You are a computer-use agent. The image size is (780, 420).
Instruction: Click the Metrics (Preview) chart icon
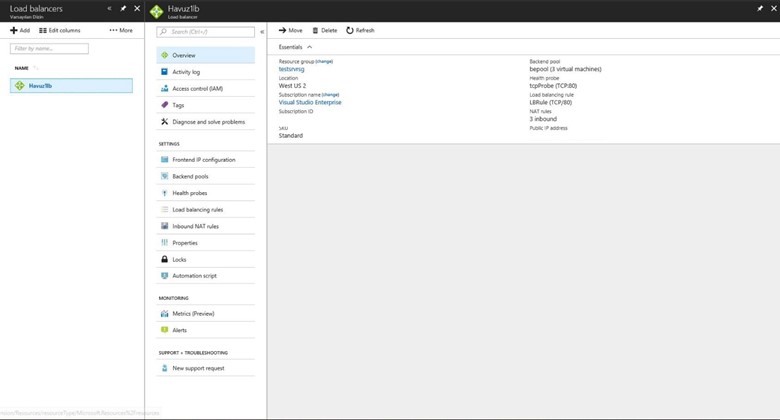point(165,314)
